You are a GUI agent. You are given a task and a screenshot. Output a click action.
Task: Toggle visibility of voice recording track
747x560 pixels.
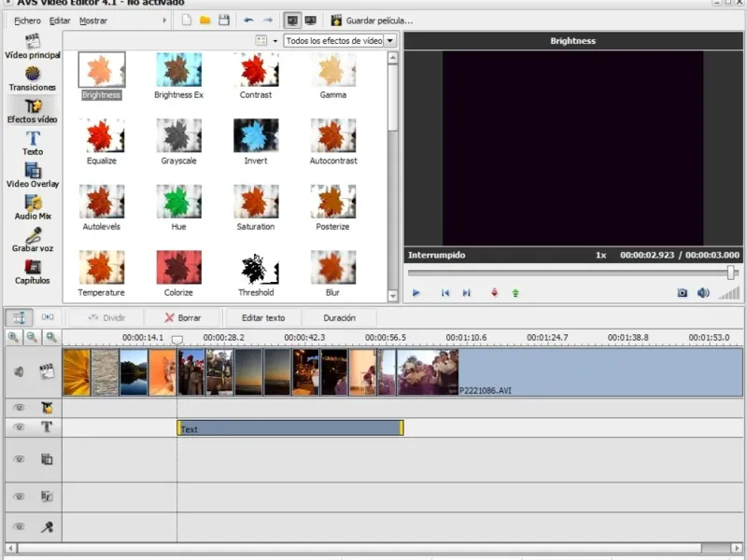19,526
